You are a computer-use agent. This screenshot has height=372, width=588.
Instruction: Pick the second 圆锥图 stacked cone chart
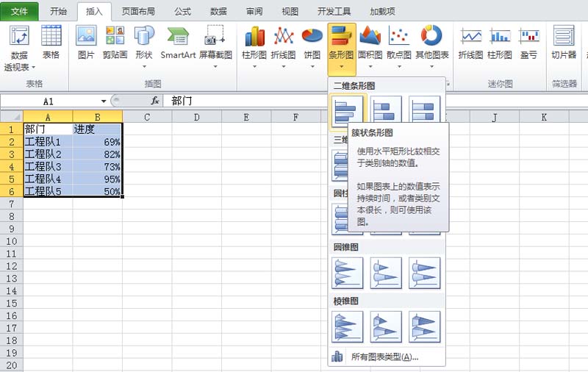pos(386,273)
